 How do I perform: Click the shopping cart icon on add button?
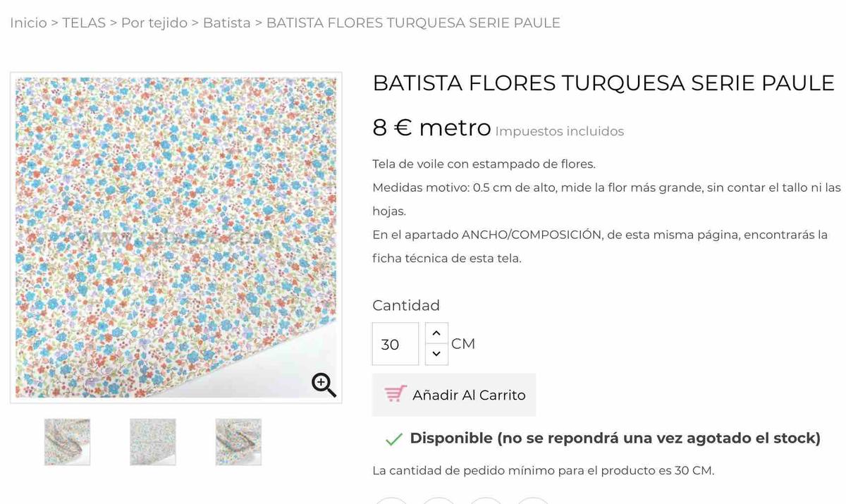tap(396, 394)
